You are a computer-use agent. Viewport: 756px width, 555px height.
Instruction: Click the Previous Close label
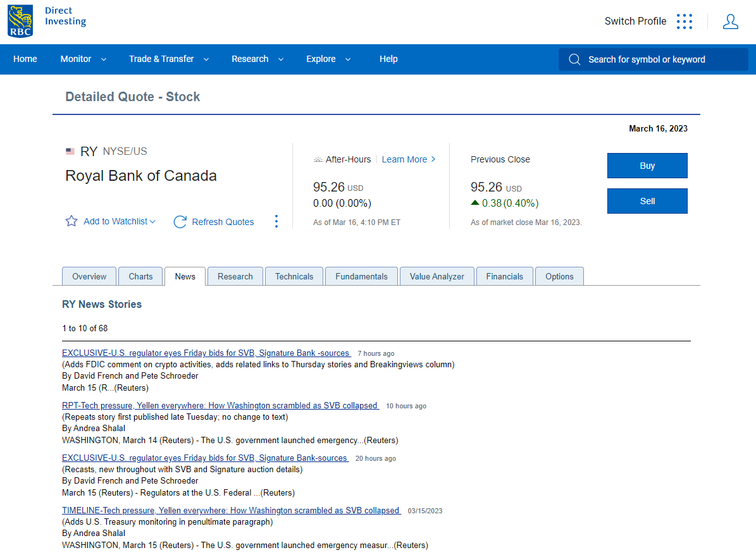pyautogui.click(x=500, y=159)
